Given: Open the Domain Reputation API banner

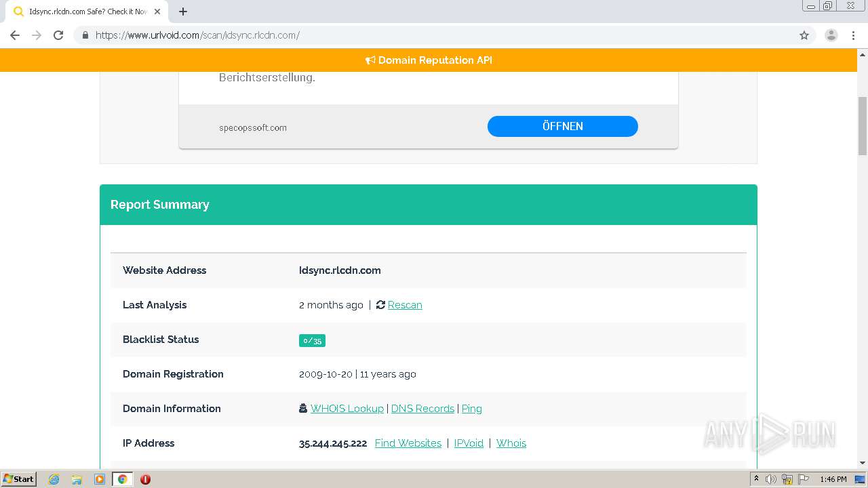Looking at the screenshot, I should click(429, 60).
